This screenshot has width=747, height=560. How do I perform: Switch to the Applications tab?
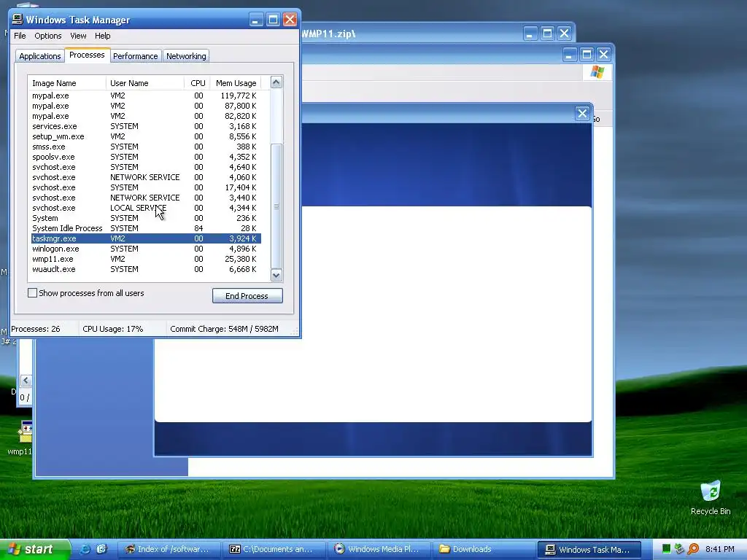pyautogui.click(x=40, y=56)
